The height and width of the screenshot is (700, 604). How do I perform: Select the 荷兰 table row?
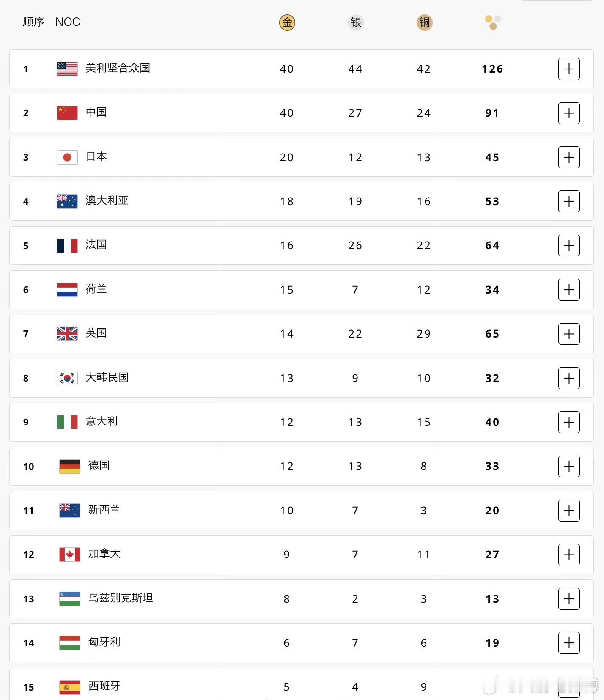pos(302,290)
